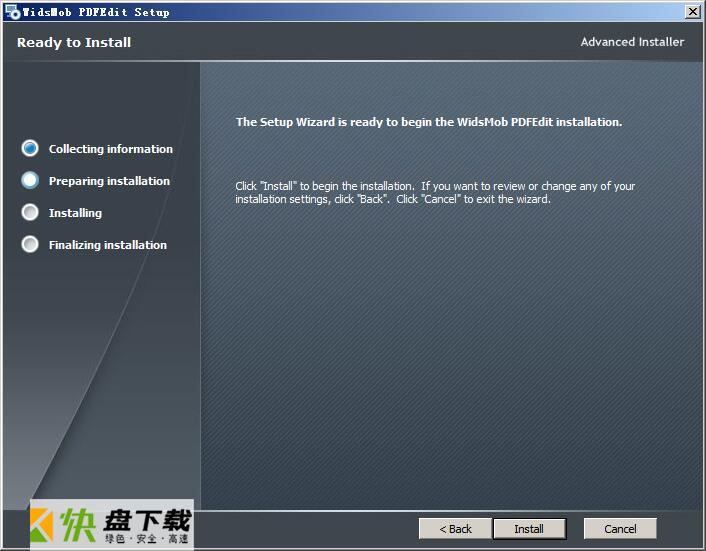Click the "Installing" step label
Image resolution: width=706 pixels, height=551 pixels.
75,213
